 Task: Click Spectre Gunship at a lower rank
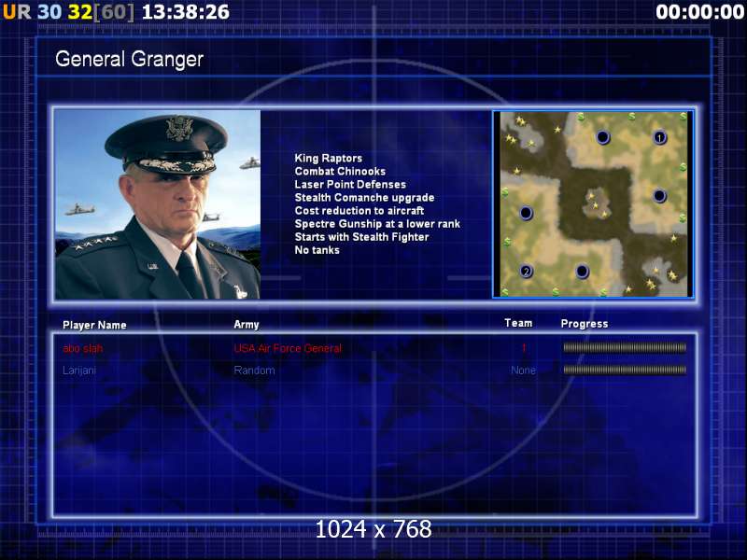pos(377,224)
